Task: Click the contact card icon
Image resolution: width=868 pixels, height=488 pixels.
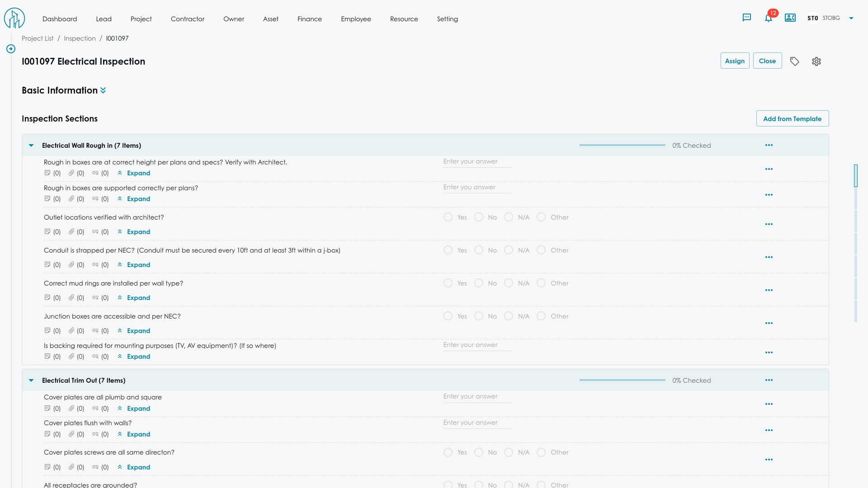Action: [790, 18]
